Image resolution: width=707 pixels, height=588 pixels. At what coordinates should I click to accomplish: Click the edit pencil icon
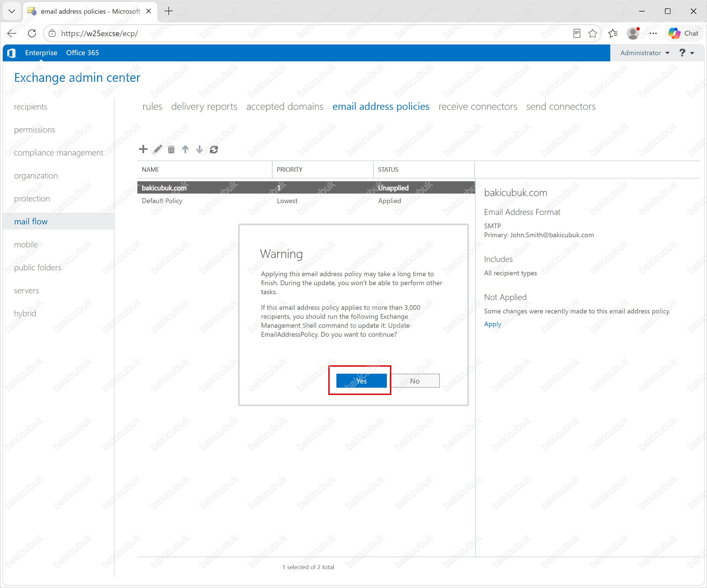[x=157, y=149]
